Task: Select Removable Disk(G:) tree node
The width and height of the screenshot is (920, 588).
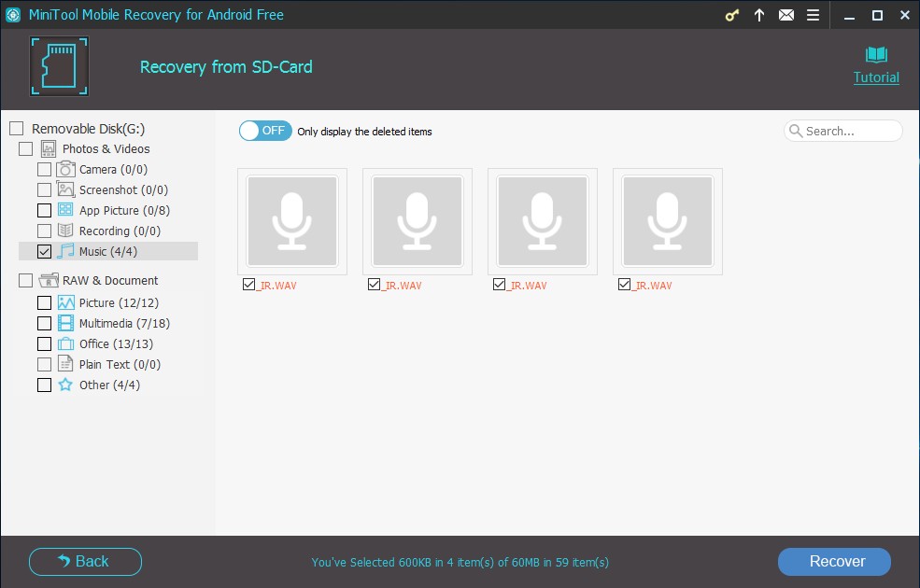Action: 88,129
